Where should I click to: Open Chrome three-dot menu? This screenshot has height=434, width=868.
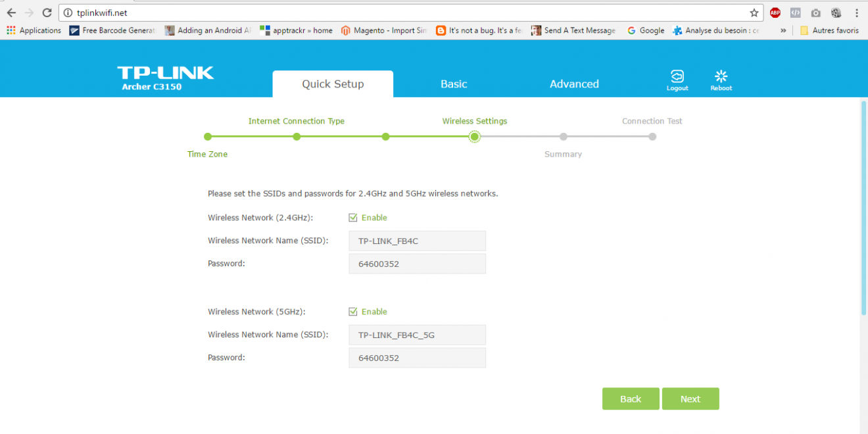coord(856,12)
